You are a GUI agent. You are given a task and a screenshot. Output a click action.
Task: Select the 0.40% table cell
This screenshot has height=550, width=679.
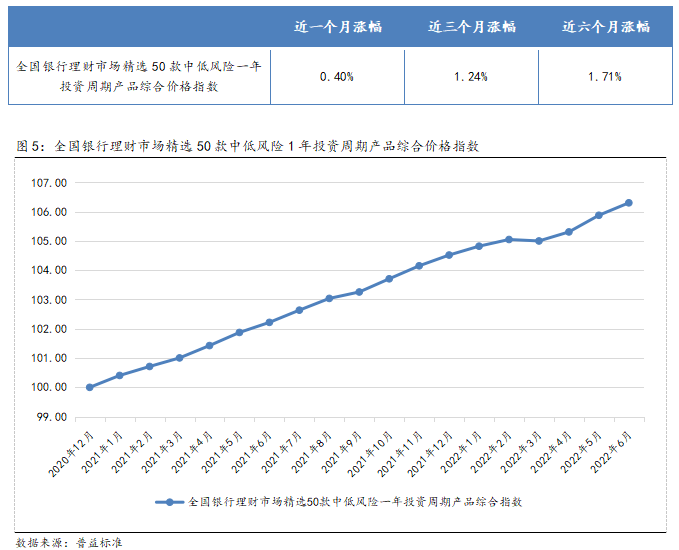pyautogui.click(x=337, y=76)
